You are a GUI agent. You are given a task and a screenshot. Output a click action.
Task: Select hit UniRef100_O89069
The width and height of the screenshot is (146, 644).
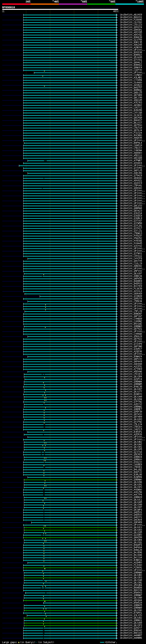pyautogui.click(x=131, y=294)
